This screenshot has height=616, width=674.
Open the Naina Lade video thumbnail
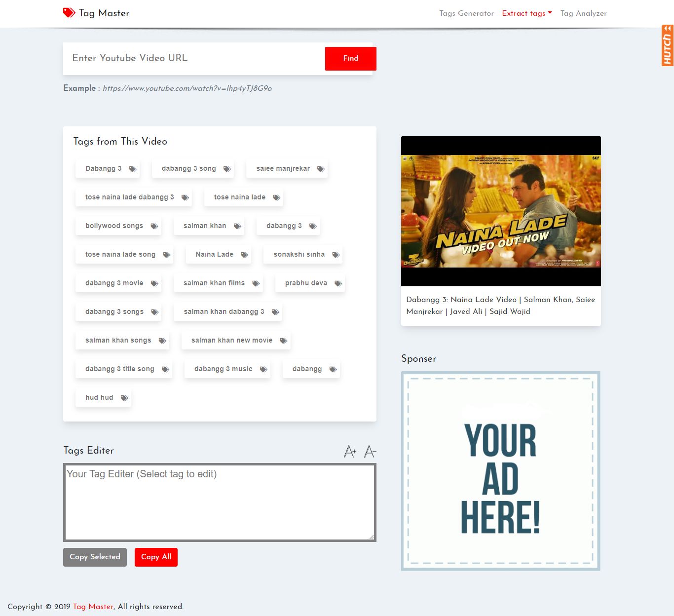(x=501, y=211)
